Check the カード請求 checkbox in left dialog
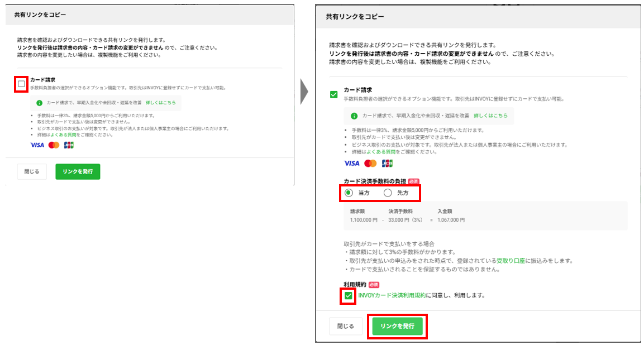This screenshot has height=345, width=644. click(x=22, y=84)
